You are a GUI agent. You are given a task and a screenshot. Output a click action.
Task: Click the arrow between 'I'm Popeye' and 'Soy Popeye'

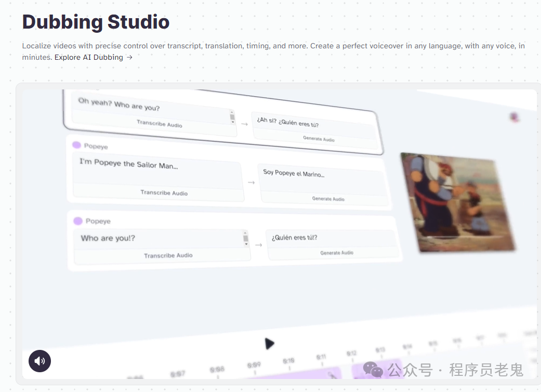[251, 182]
